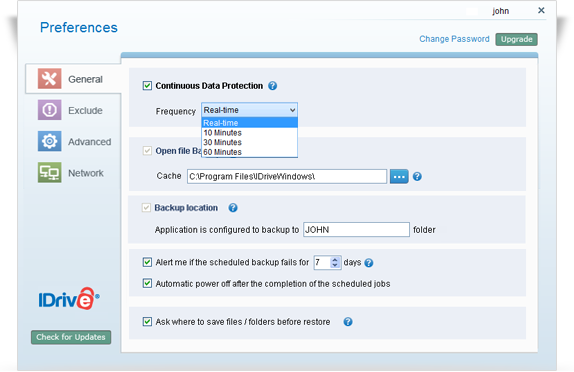Open help for Continuous Data Protection

272,86
